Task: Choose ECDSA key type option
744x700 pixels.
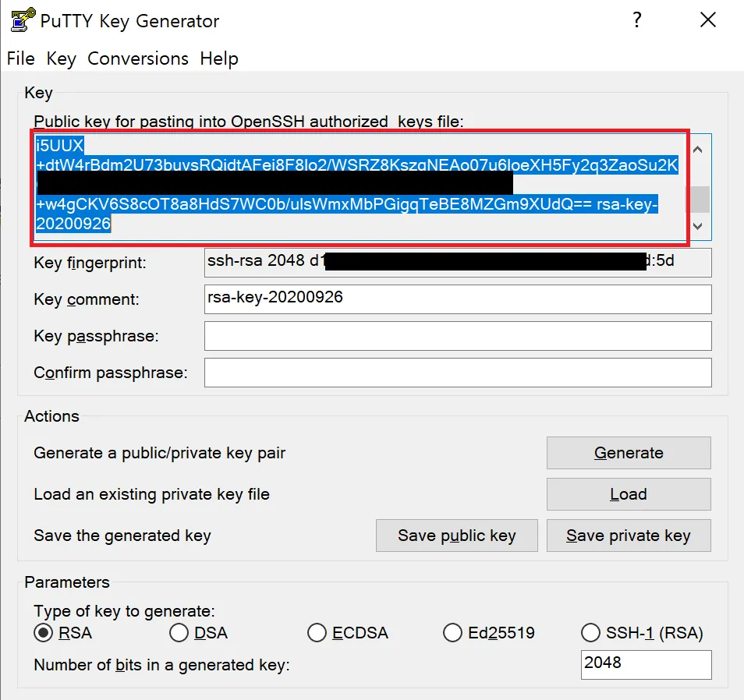Action: [317, 633]
